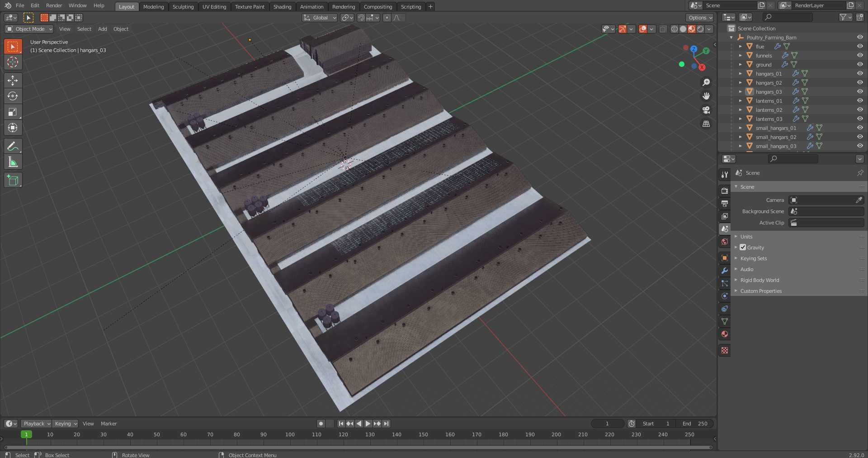Activate the Transform tool
The image size is (868, 458).
pyautogui.click(x=13, y=128)
